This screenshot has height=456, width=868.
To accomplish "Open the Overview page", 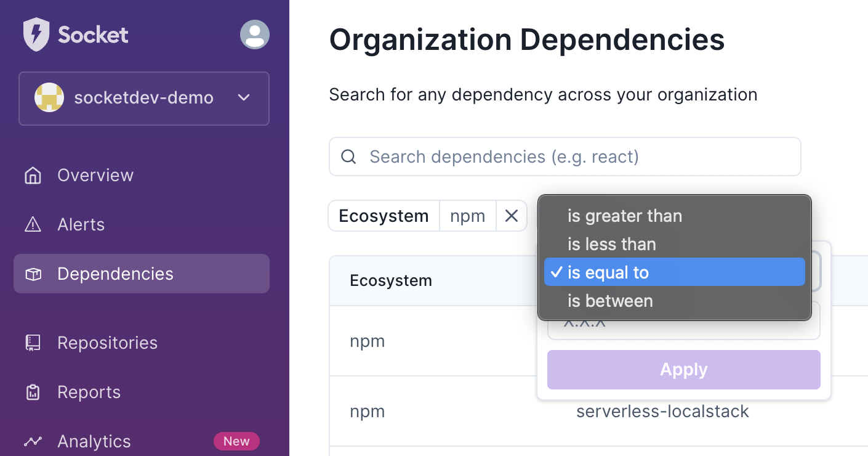I will point(95,175).
